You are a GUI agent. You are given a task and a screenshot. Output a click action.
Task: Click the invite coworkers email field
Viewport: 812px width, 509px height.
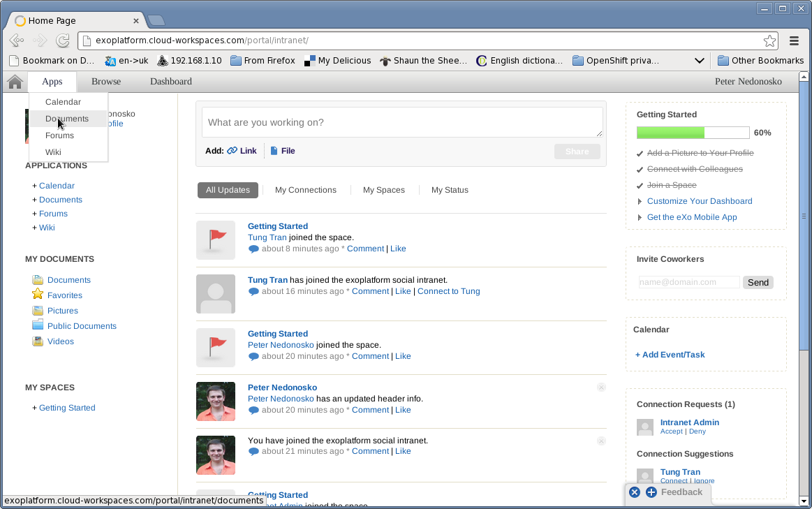point(688,282)
